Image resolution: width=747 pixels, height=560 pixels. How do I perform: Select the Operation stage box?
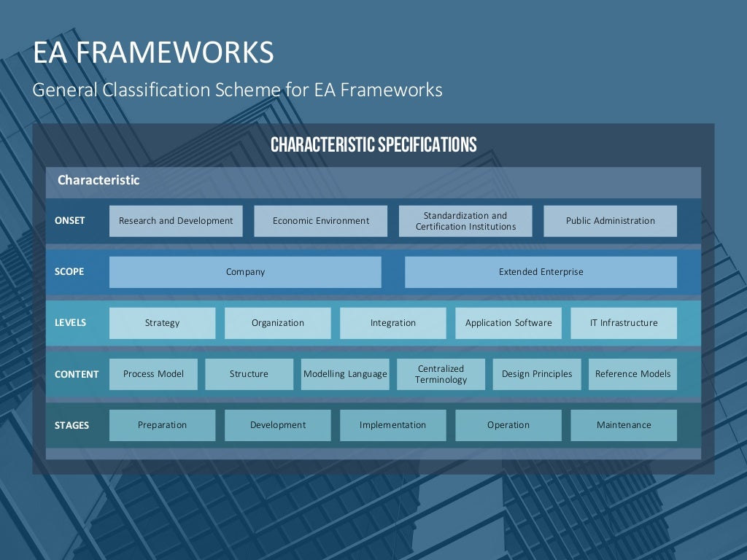508,425
